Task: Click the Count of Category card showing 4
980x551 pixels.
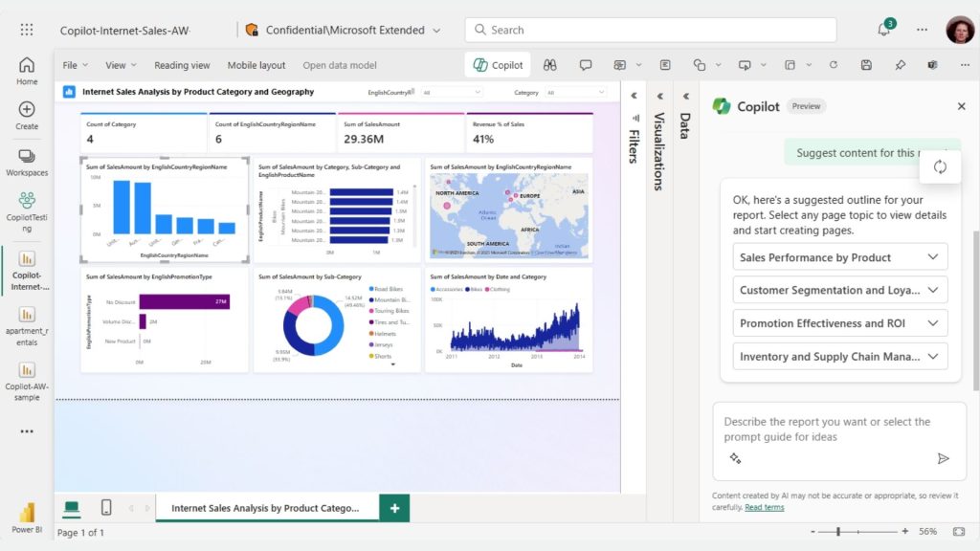Action: pos(144,132)
